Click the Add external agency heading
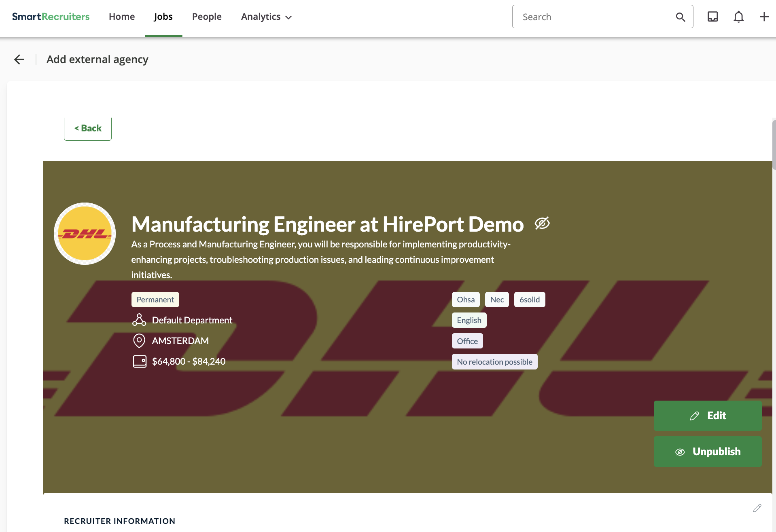This screenshot has width=776, height=532. pos(98,59)
